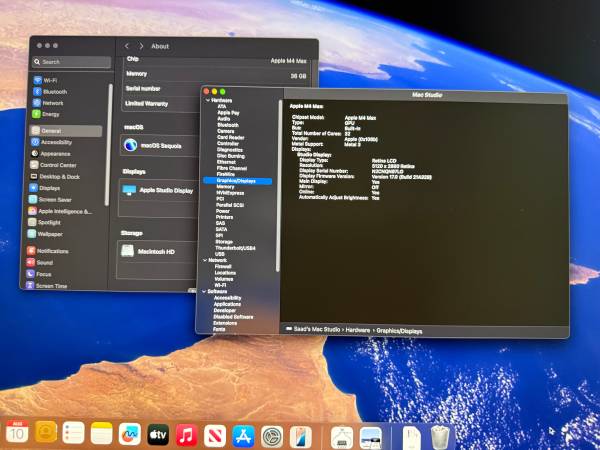Click System Information sidebar scrollbar
The height and width of the screenshot is (450, 600).
(x=279, y=186)
